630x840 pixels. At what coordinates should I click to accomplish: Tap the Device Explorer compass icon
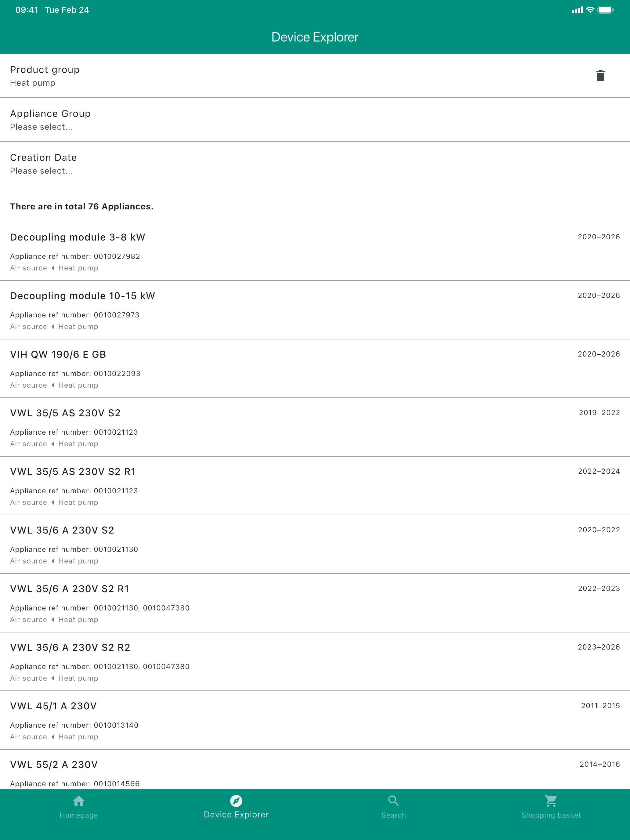pos(236,801)
